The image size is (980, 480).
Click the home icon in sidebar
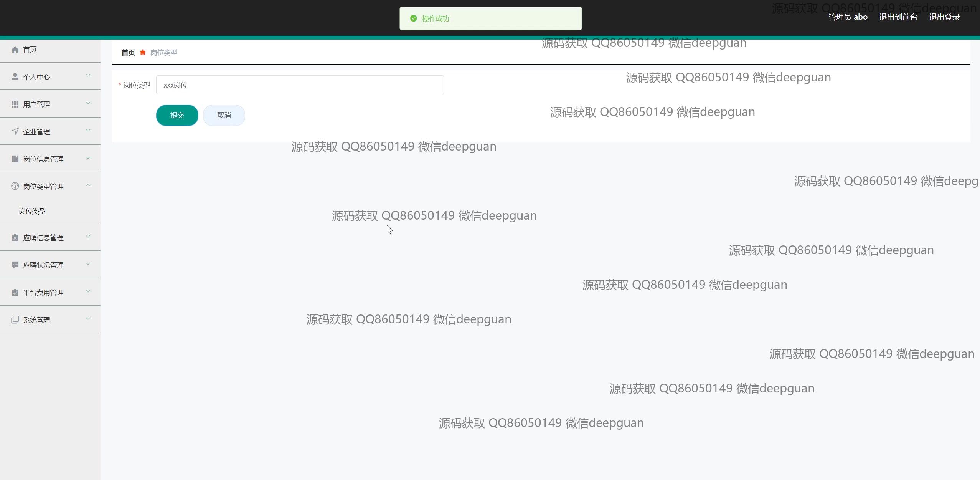tap(15, 50)
